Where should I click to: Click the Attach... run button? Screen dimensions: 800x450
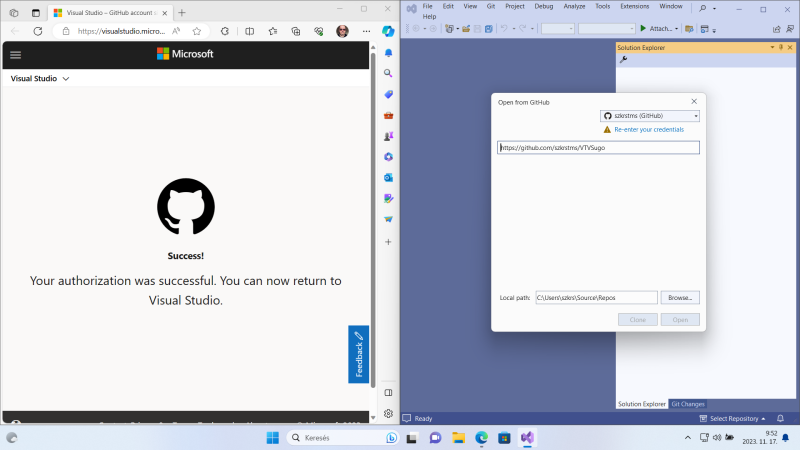[x=656, y=29]
